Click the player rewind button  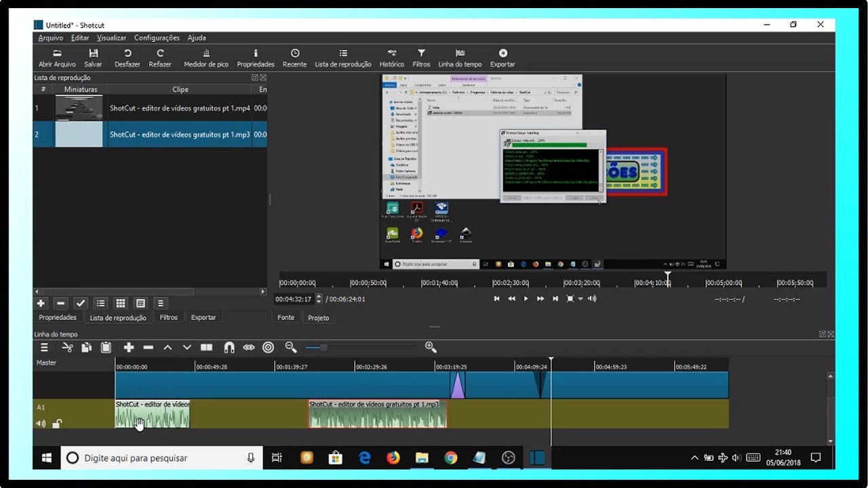(x=511, y=299)
